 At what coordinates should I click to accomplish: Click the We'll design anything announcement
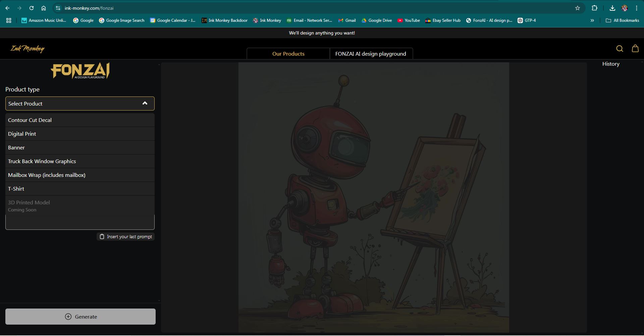(322, 33)
